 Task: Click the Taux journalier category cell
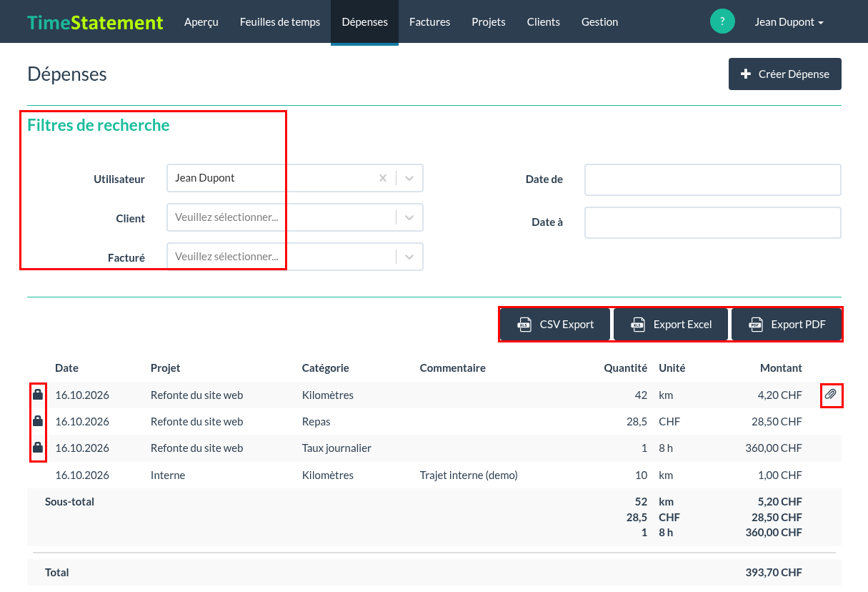coord(336,448)
